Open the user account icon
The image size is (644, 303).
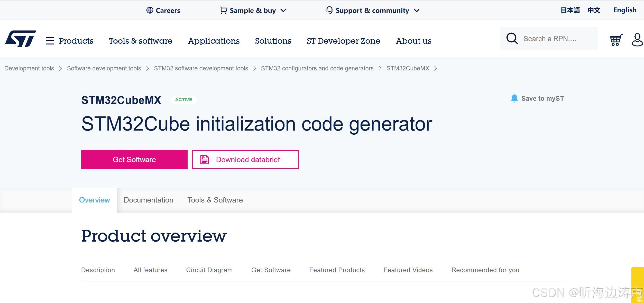[x=637, y=40]
